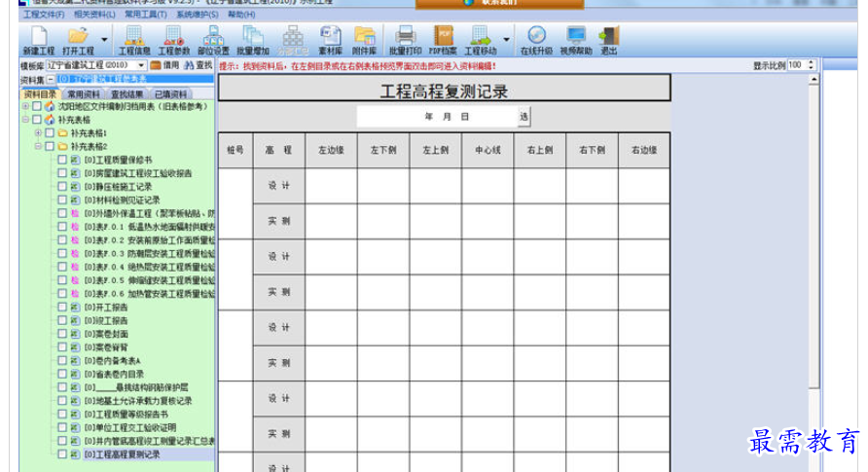Click the preview pane vertical scrollbar

814,272
